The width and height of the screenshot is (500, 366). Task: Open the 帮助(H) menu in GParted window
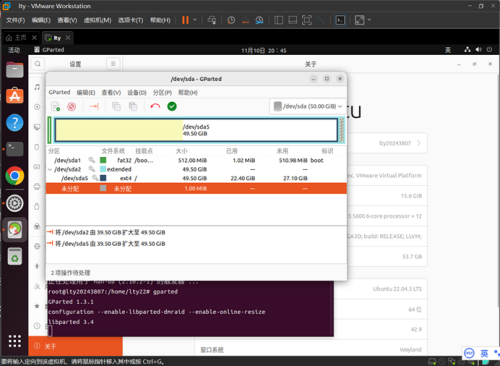tap(188, 92)
